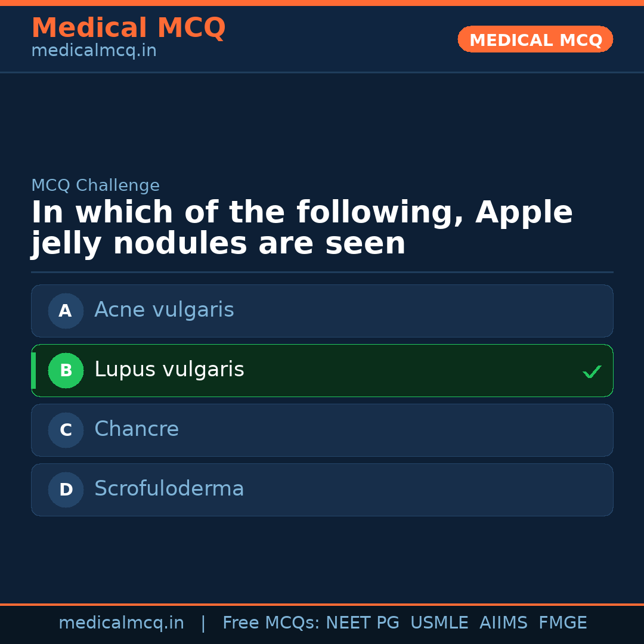Screen dimensions: 644x644
Task: Collapse the highlighted Lupus vulgaris answer card
Action: pos(322,370)
